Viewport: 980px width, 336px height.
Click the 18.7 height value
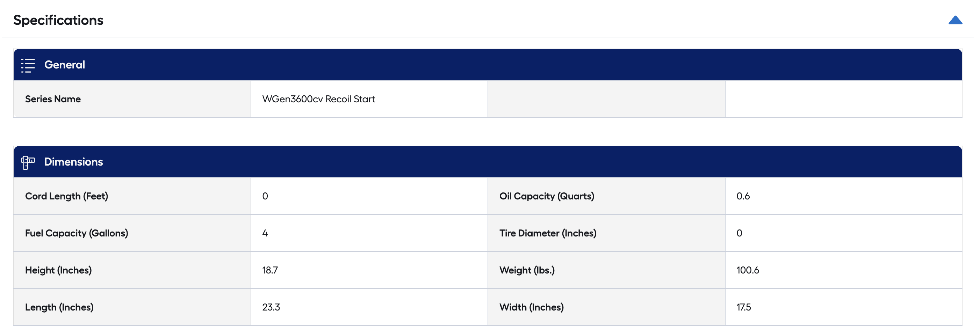pyautogui.click(x=270, y=270)
